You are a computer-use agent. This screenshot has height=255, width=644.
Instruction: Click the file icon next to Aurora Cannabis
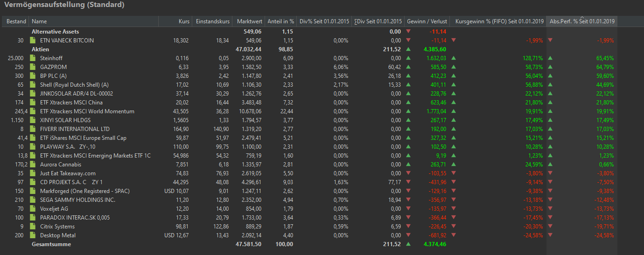(x=33, y=165)
